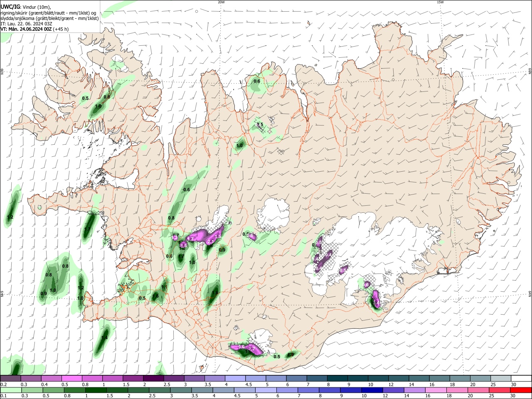Viewport: 532px width, 399px height.
Task: Pick the snow legend swatch labeled 3.5
Action: pos(215,379)
